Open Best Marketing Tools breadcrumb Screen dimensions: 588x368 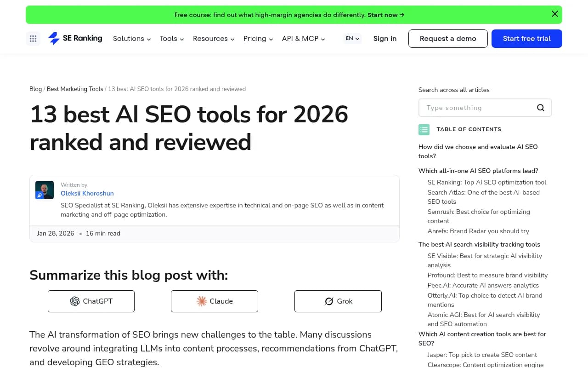pos(75,89)
